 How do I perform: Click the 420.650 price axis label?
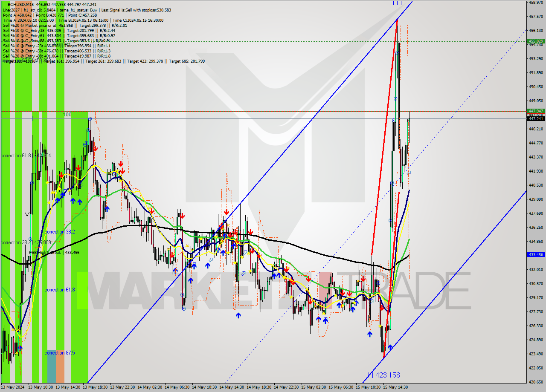click(x=536, y=382)
